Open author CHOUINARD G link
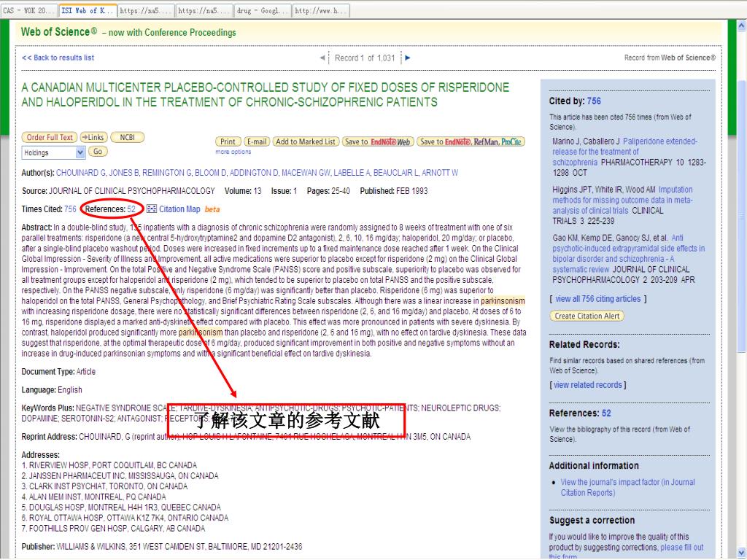This screenshot has height=560, width=747. [x=80, y=172]
